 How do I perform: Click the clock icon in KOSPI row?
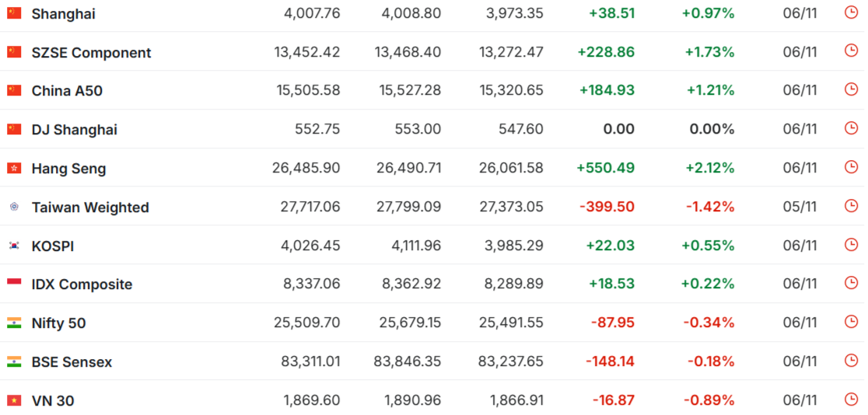851,245
